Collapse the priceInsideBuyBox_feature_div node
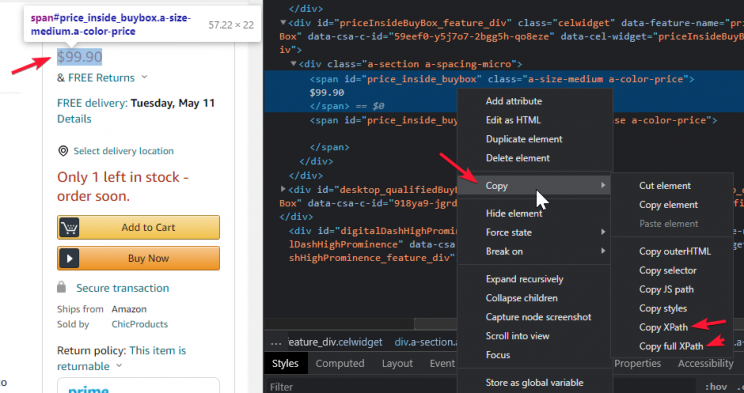Screen dimensions: 744x393 [x=283, y=22]
